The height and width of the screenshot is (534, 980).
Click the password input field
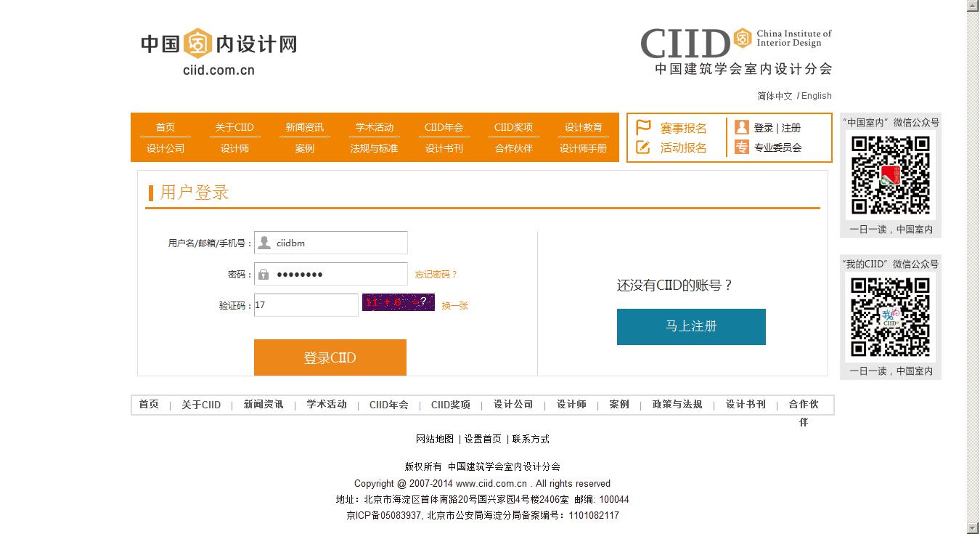(331, 274)
